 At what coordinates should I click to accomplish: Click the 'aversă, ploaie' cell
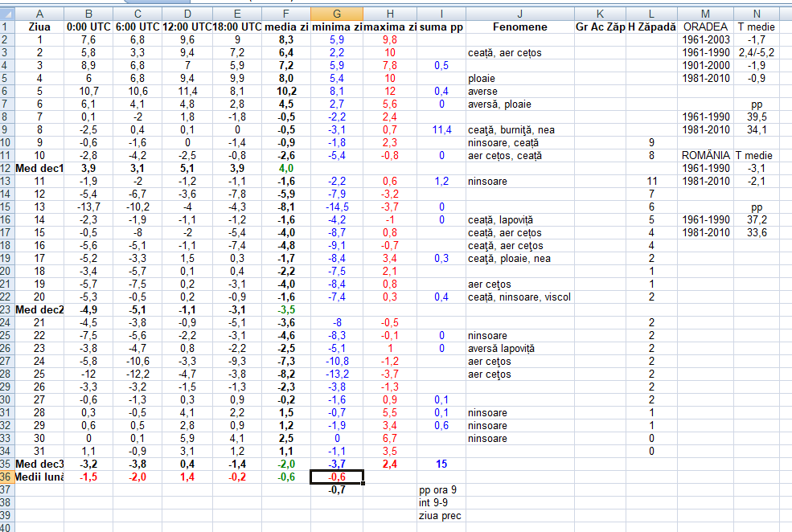519,104
